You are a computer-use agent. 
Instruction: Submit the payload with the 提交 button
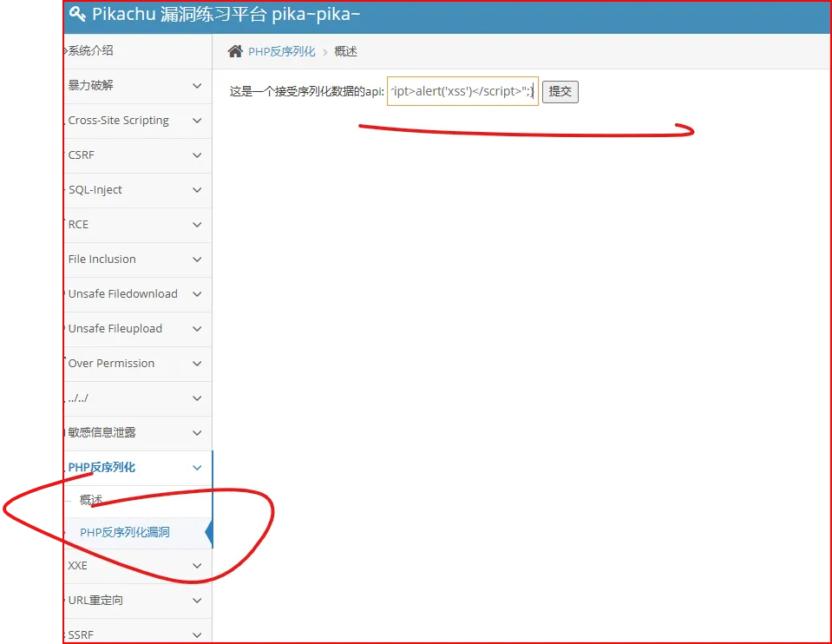click(x=560, y=92)
